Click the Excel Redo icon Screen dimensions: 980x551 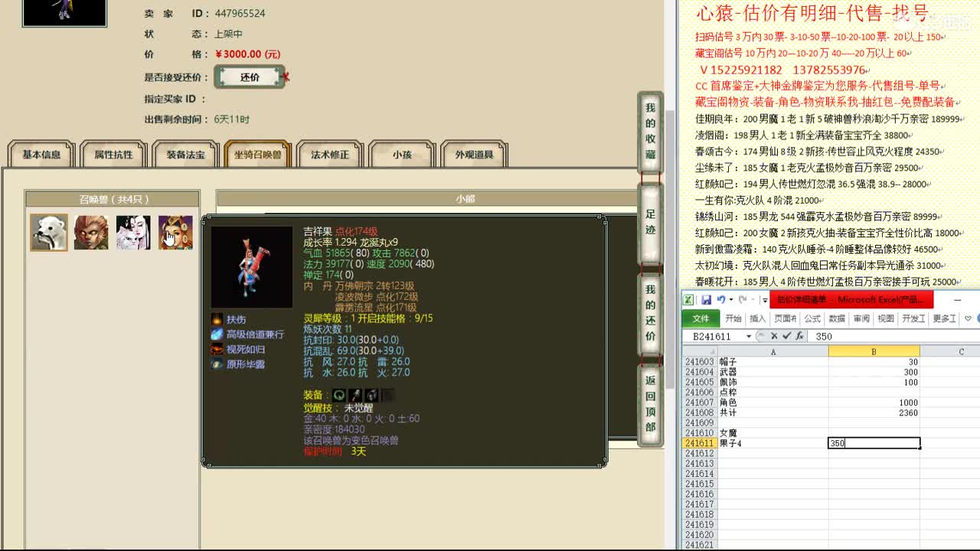coord(743,300)
